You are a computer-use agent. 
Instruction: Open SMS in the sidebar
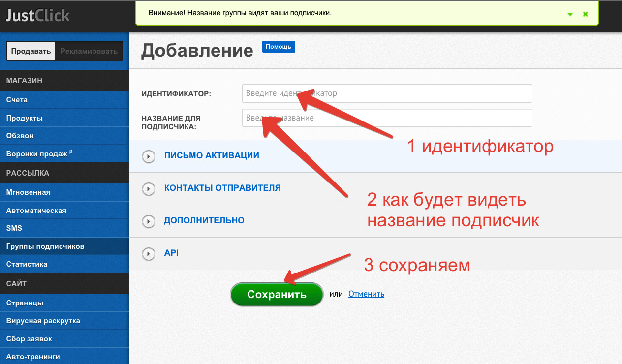tap(64, 228)
